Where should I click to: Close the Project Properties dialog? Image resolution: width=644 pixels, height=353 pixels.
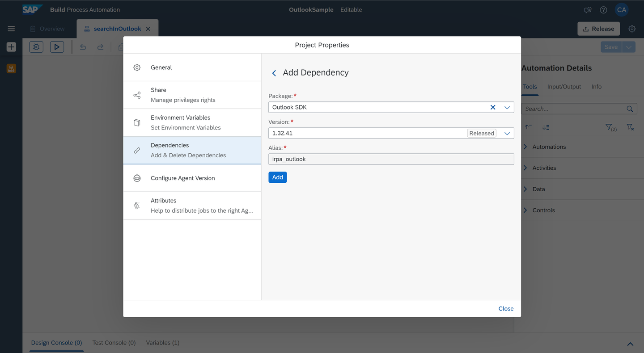[x=506, y=309]
